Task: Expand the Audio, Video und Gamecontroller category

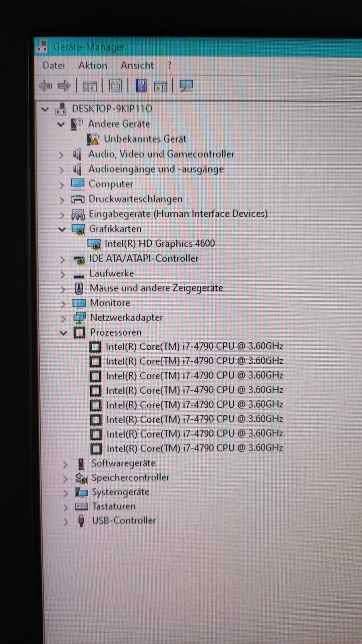Action: (61, 155)
